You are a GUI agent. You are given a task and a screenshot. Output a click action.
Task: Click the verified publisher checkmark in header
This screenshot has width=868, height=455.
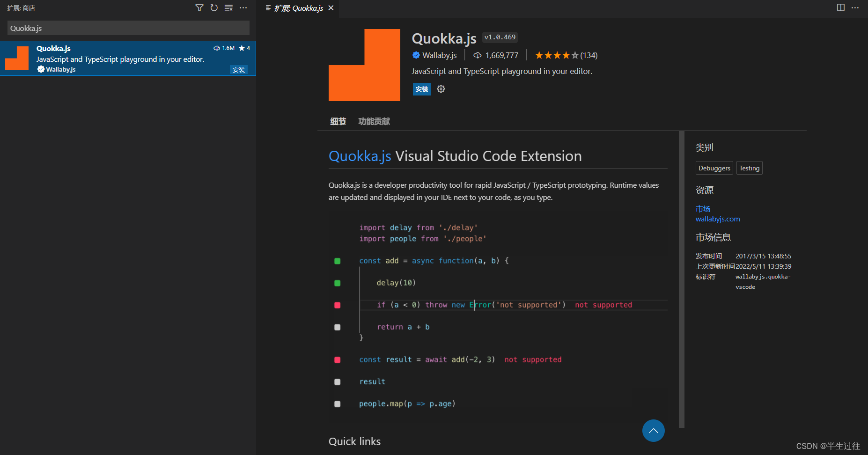pyautogui.click(x=416, y=55)
